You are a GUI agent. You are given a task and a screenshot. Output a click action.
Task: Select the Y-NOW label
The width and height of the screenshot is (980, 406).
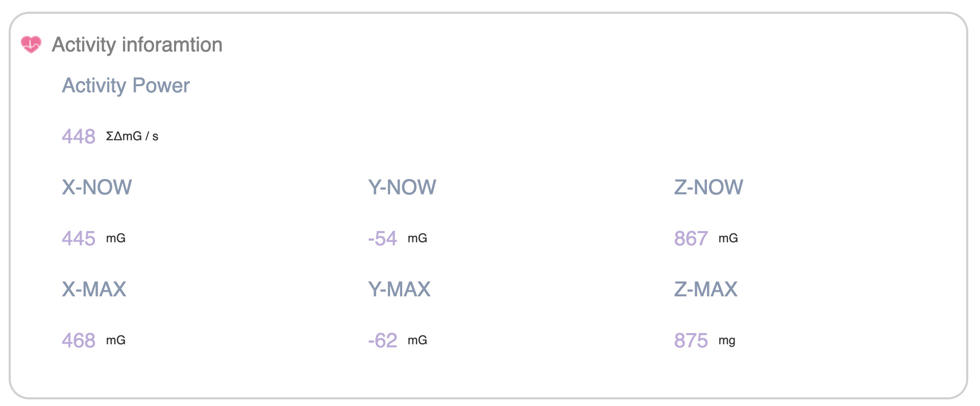coord(402,188)
